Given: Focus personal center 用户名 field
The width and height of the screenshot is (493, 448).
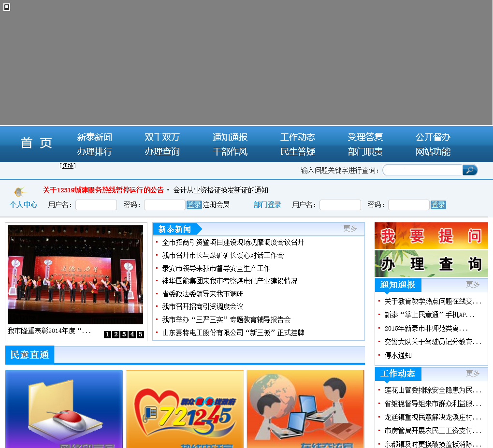Looking at the screenshot, I should [x=96, y=205].
